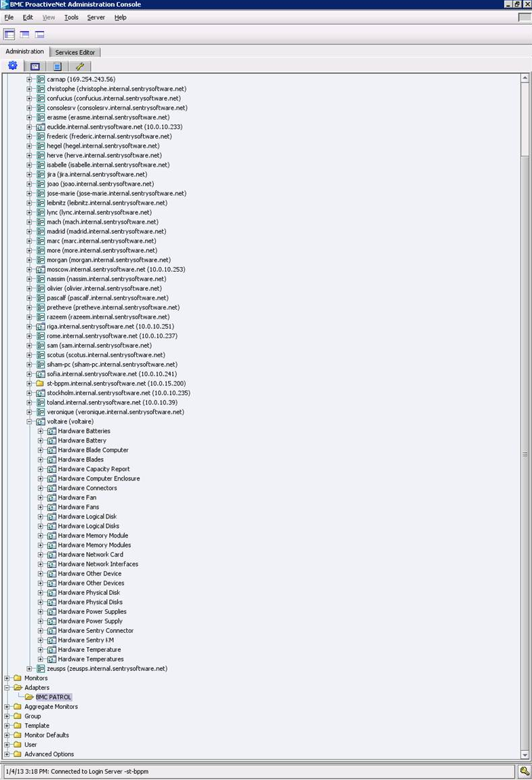Open the Tools menu

tap(71, 18)
